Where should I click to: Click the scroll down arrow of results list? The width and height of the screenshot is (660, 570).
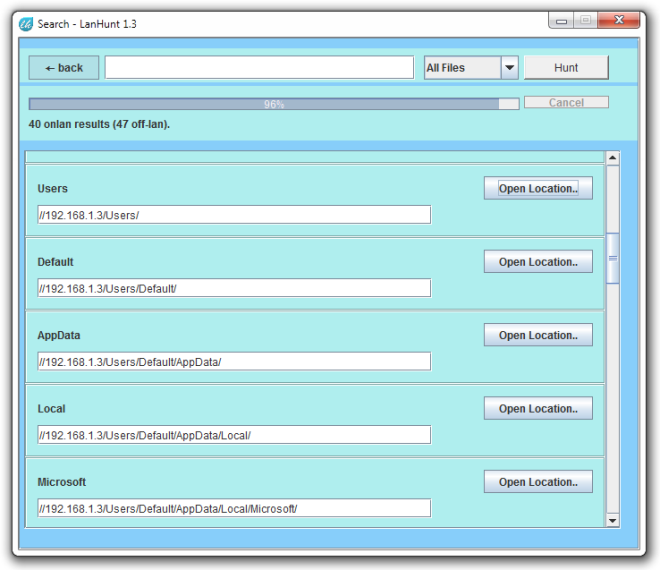click(612, 521)
